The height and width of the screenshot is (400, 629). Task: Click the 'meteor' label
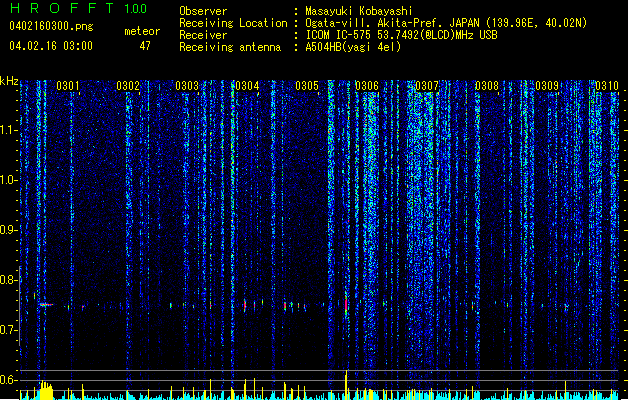point(142,31)
